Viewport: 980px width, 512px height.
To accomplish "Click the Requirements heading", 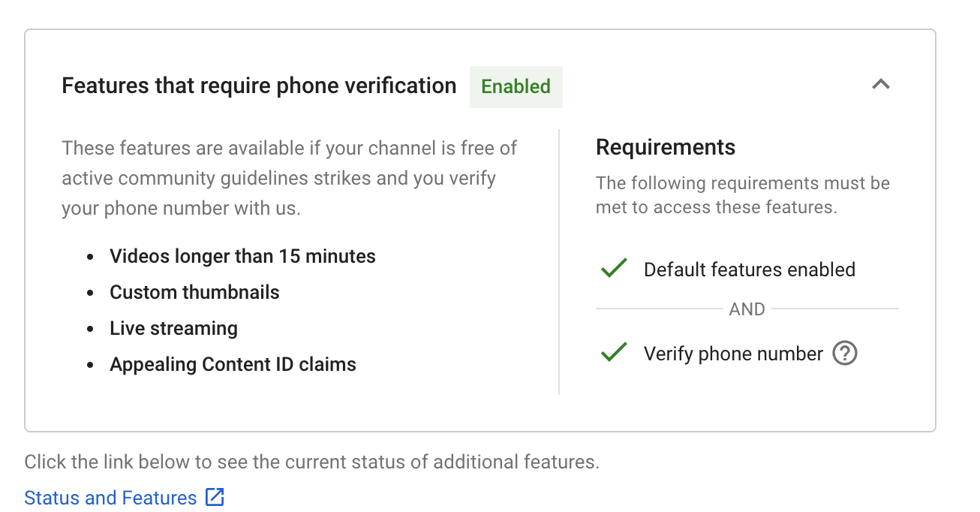I will pos(666,147).
